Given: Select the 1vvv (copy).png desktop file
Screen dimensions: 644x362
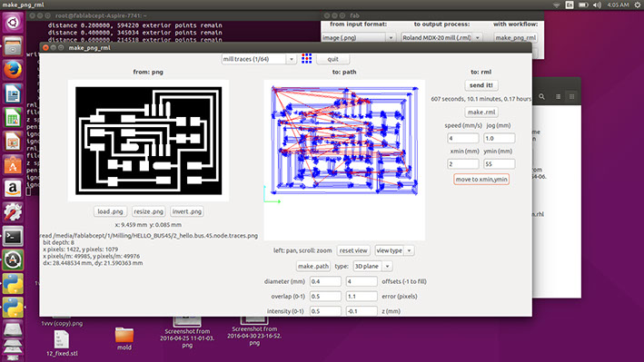Looking at the screenshot, I should (62, 323).
